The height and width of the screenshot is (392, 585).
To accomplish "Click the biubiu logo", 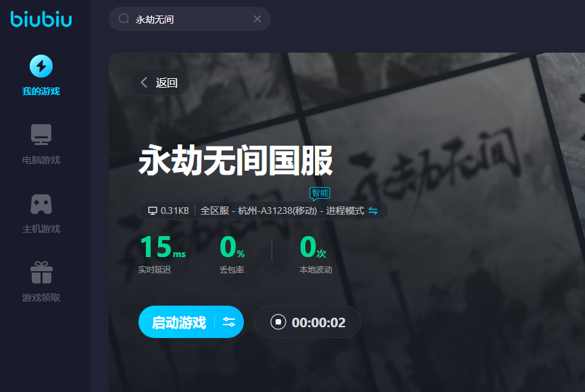I will [41, 19].
